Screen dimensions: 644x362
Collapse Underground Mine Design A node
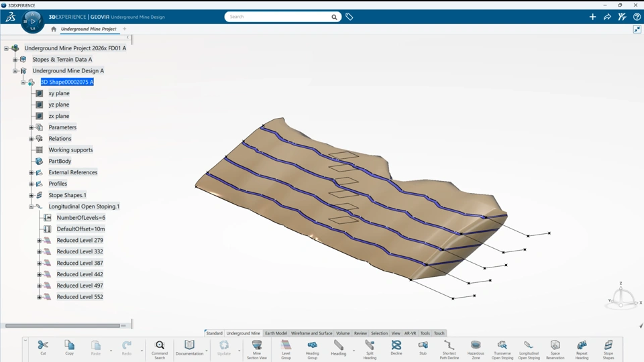coord(15,71)
